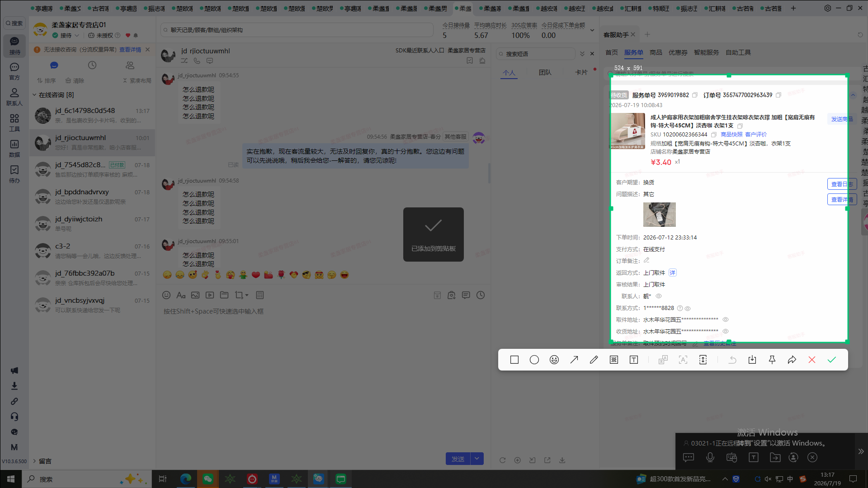Open the screenshot options dropdown arrow in chat toolbar
868x488 pixels.
pos(247,296)
